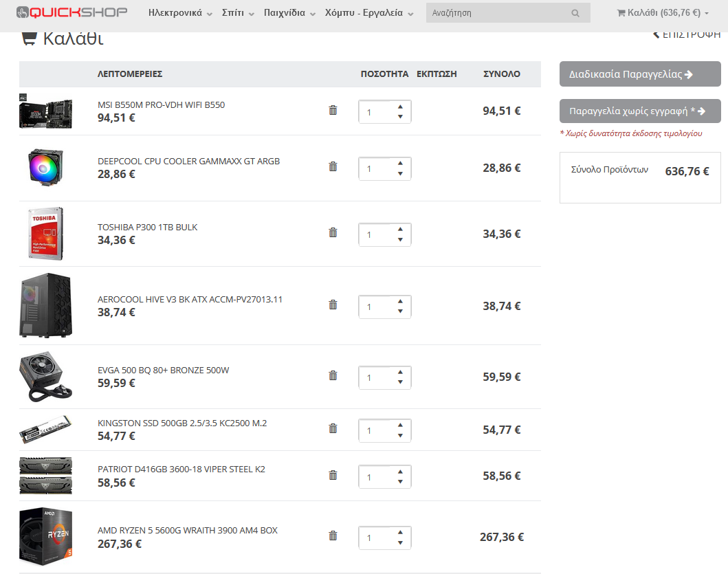Click Aerocool case thumbnail

coord(45,305)
